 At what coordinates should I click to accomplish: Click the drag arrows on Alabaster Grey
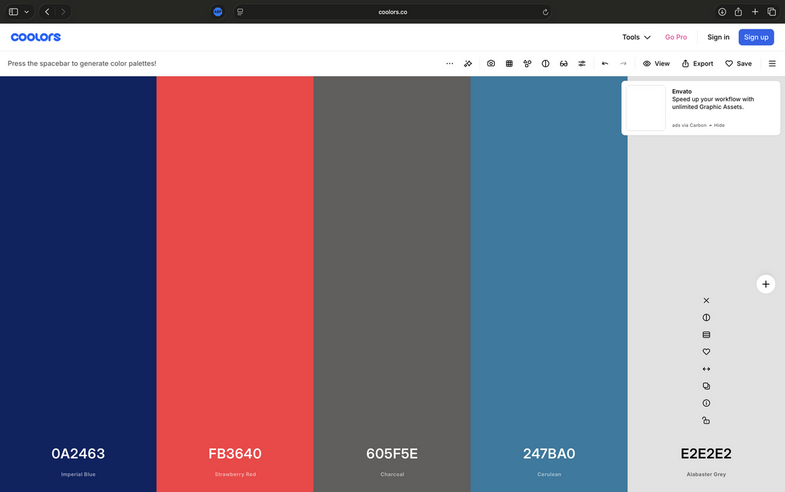706,369
